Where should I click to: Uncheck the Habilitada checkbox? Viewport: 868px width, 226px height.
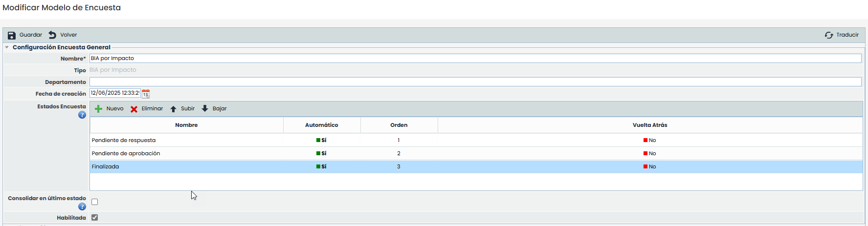(x=95, y=218)
